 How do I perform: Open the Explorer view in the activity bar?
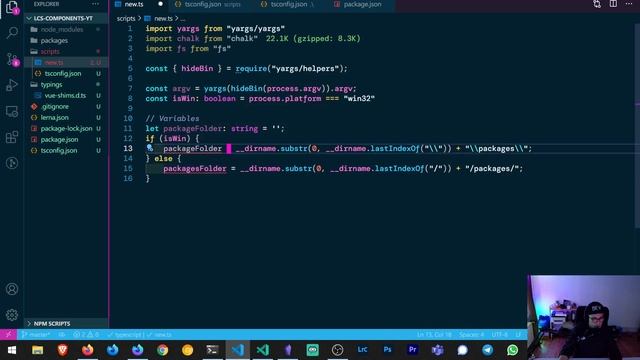[12, 7]
